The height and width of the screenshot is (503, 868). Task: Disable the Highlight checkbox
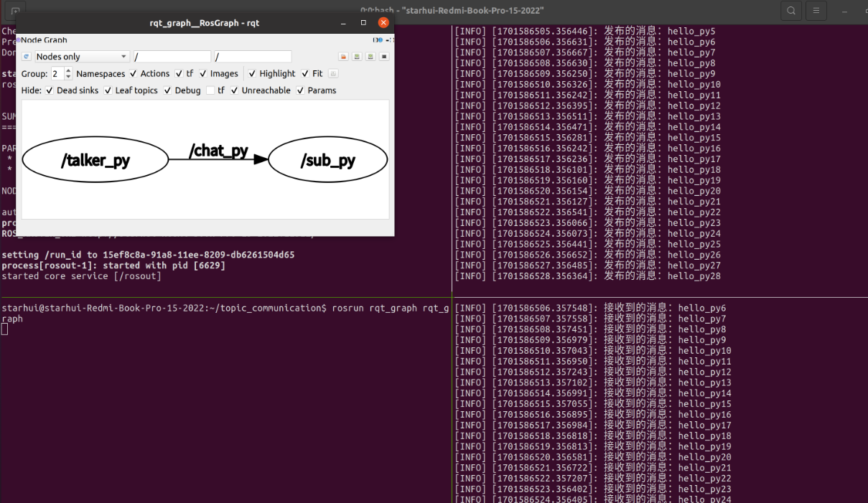[252, 73]
